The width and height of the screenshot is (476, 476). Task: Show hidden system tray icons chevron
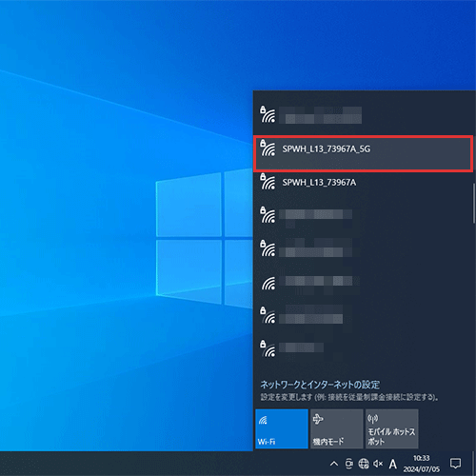click(334, 464)
